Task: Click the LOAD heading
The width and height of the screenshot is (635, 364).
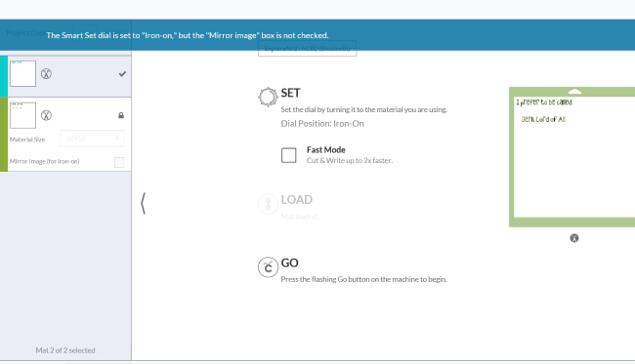Action: [x=296, y=200]
